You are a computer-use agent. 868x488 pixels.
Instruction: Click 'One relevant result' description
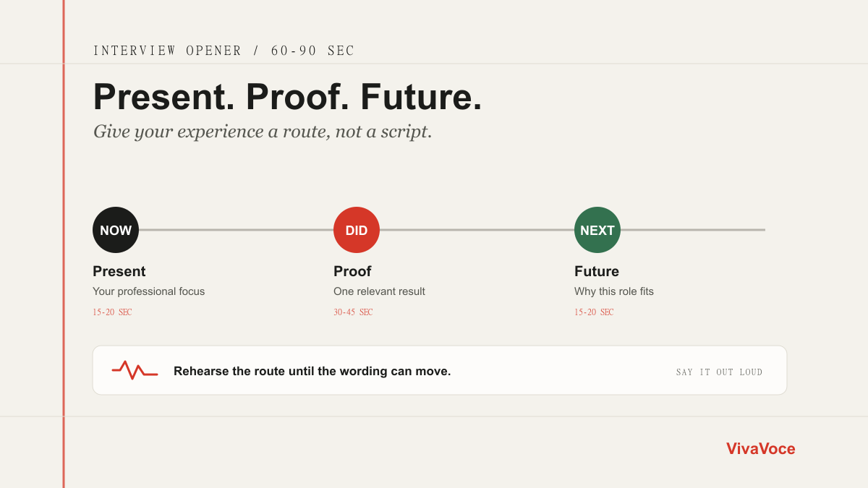click(x=379, y=291)
